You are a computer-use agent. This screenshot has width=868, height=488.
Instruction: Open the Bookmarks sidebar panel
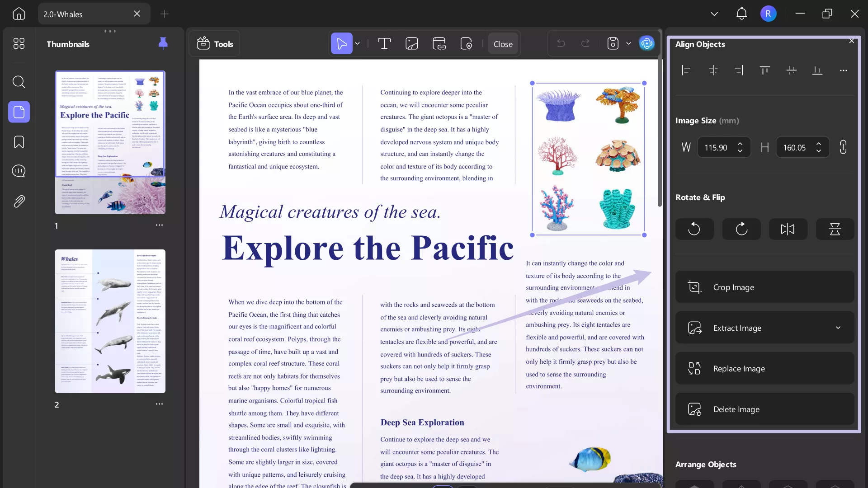coord(19,142)
